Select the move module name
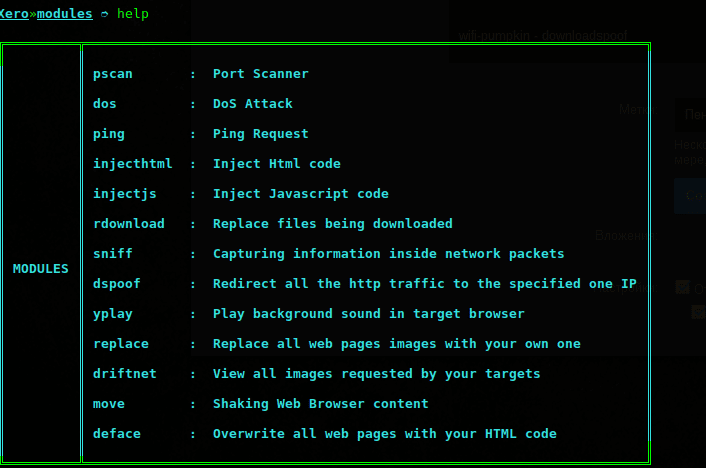 pos(109,404)
